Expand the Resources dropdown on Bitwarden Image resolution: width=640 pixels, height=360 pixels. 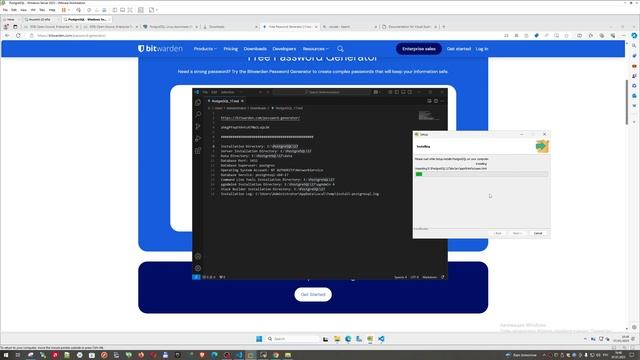click(x=315, y=49)
